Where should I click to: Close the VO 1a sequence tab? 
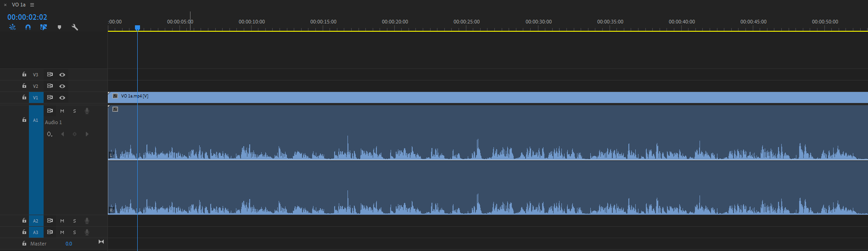pyautogui.click(x=5, y=5)
